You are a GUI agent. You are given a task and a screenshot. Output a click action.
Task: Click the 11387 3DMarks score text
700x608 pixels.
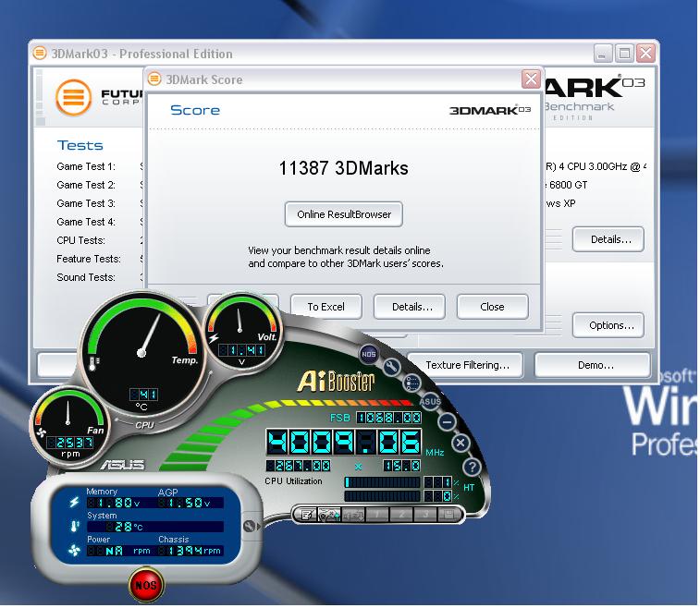[343, 168]
